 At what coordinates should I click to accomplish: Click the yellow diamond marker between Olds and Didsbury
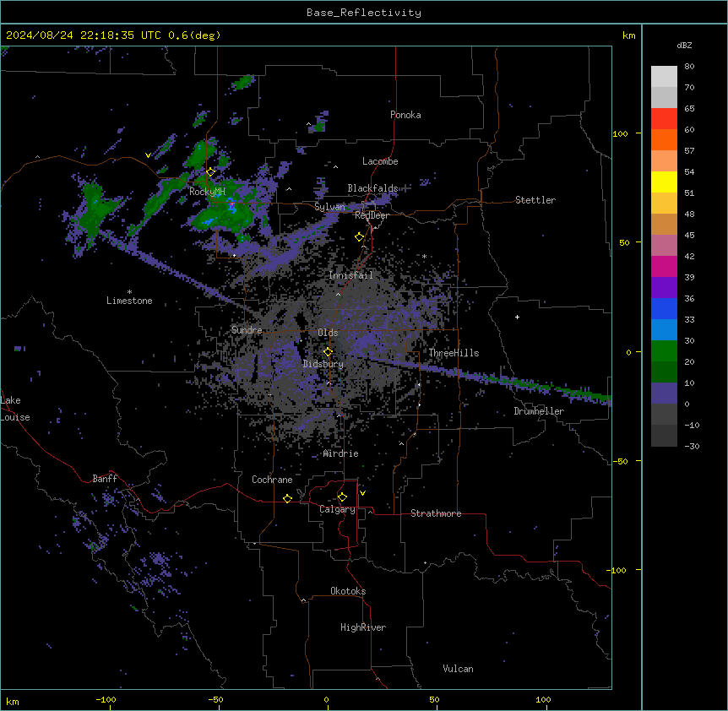[x=328, y=352]
